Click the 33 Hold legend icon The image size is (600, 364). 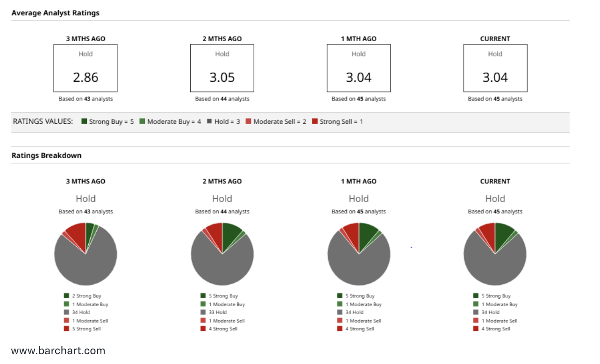[203, 312]
